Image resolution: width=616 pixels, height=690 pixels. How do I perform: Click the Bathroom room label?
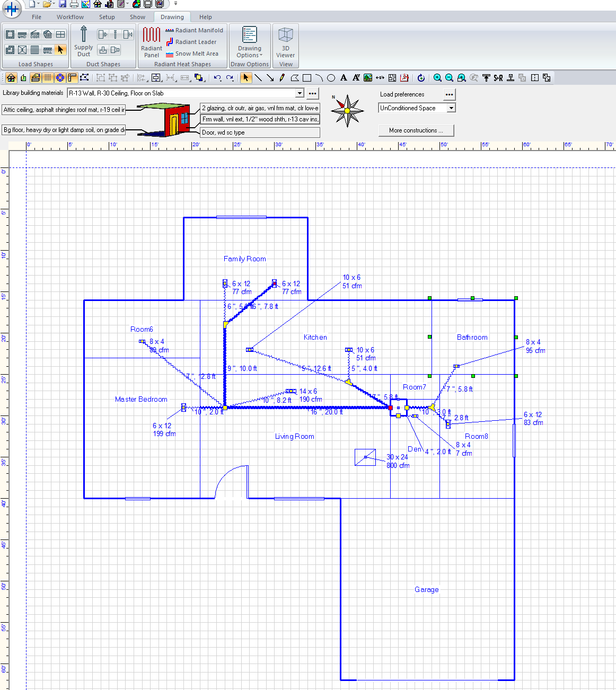click(x=472, y=338)
